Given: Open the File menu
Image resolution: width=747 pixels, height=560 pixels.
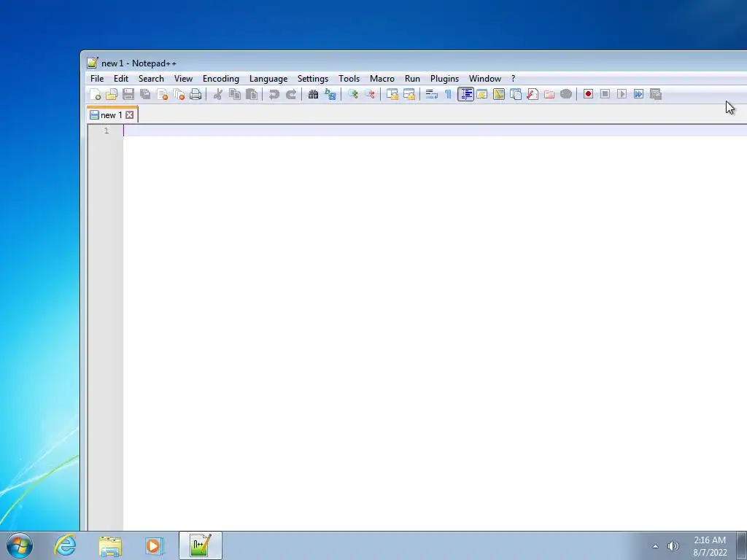Looking at the screenshot, I should click(97, 79).
